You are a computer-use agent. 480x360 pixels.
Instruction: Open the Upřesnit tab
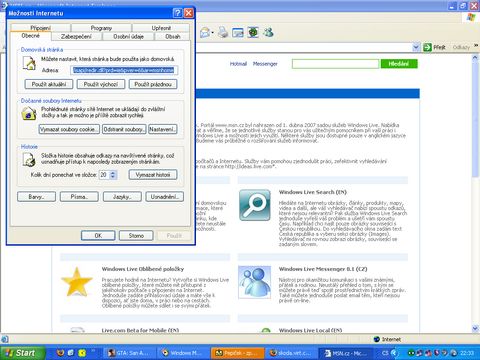[x=161, y=28]
